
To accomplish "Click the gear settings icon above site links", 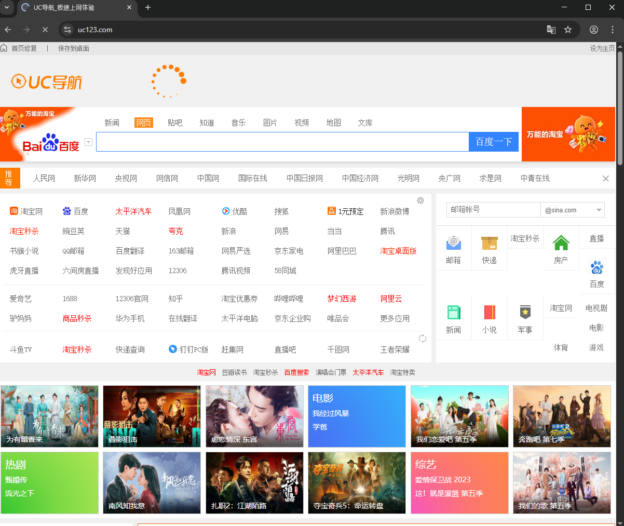I will pos(420,200).
